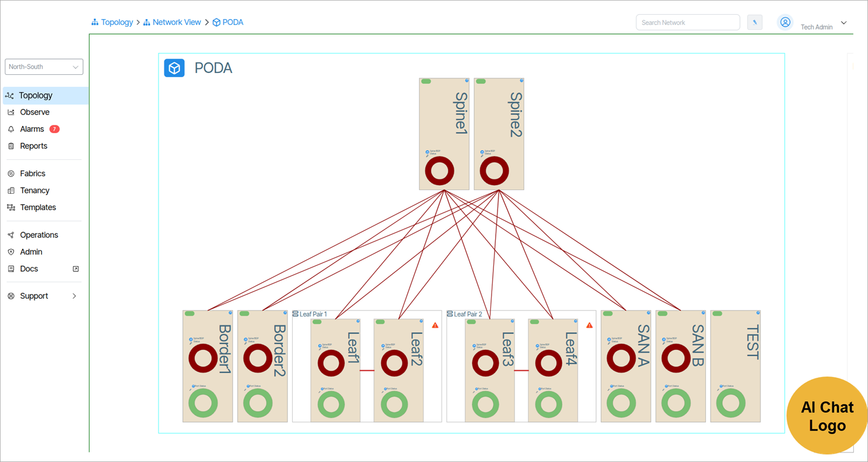Screen dimensions: 868x462
Task: Click the user profile avatar icon
Action: (x=785, y=23)
